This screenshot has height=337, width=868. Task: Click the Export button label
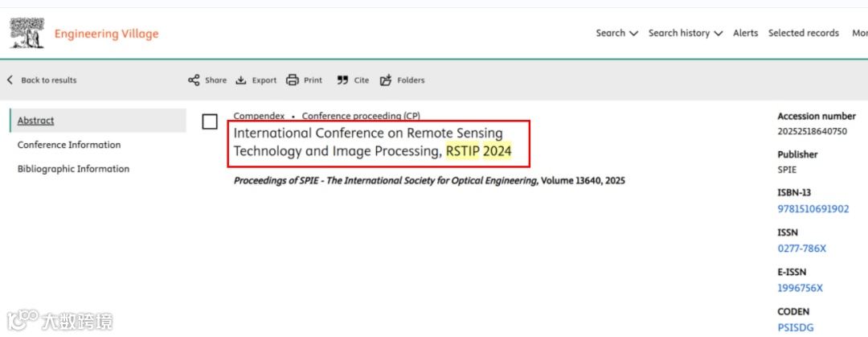pos(264,80)
